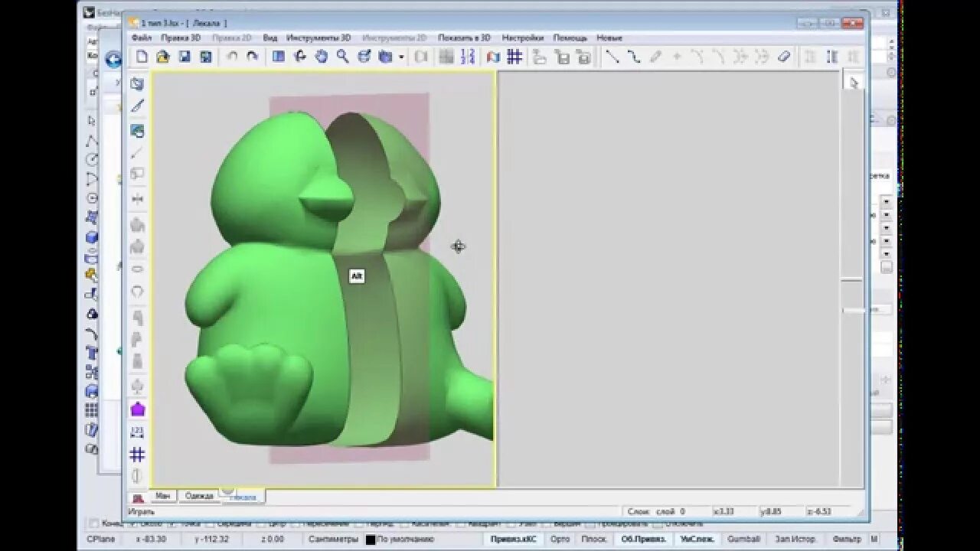Click the top icon in the left vertical toolbar
Screen dimensions: 980x551
click(x=137, y=83)
